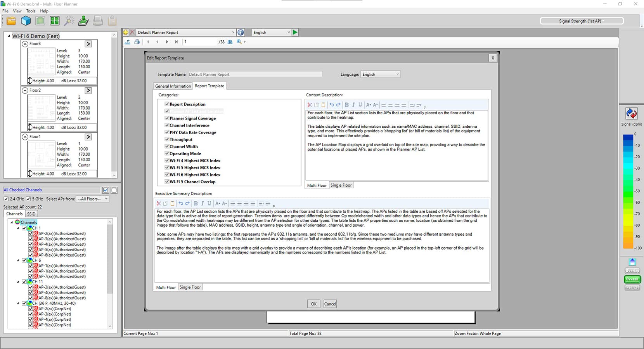The height and width of the screenshot is (349, 644).
Task: Uncheck Planner Signal Coverage category
Action: [x=167, y=118]
